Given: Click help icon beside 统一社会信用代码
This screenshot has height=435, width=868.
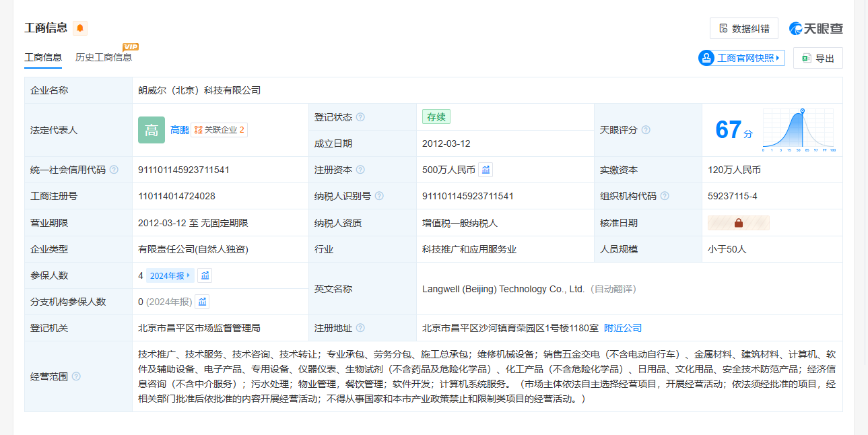Looking at the screenshot, I should pyautogui.click(x=114, y=170).
